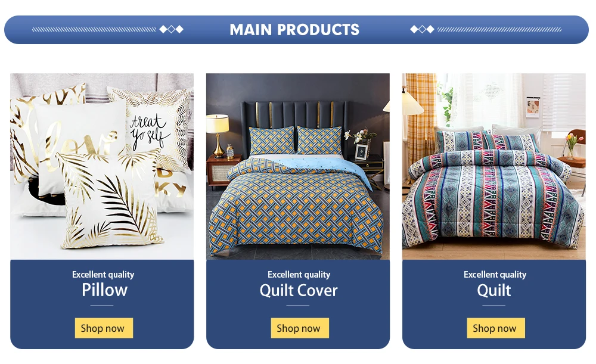This screenshot has width=596, height=364.
Task: Select the Quilt category title
Action: (x=493, y=291)
